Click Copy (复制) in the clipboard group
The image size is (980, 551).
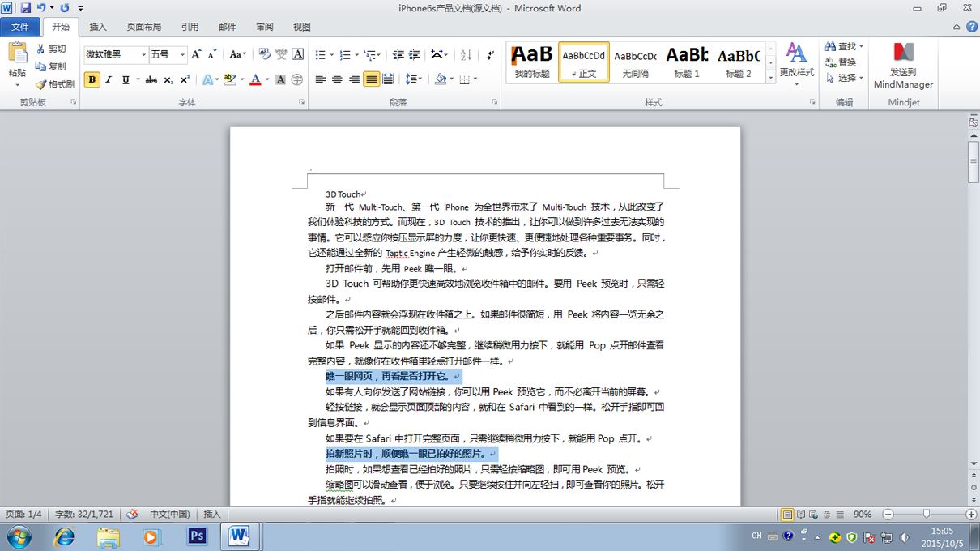(x=51, y=66)
